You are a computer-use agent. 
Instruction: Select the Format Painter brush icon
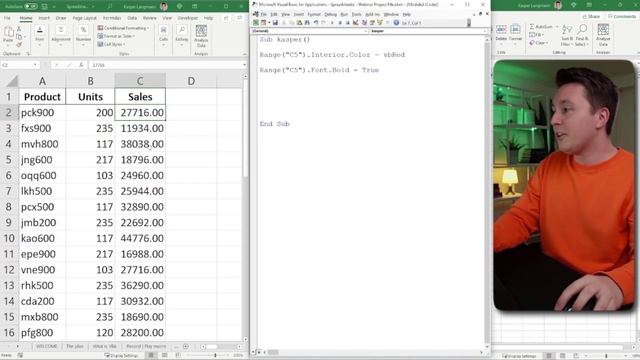tap(19, 44)
